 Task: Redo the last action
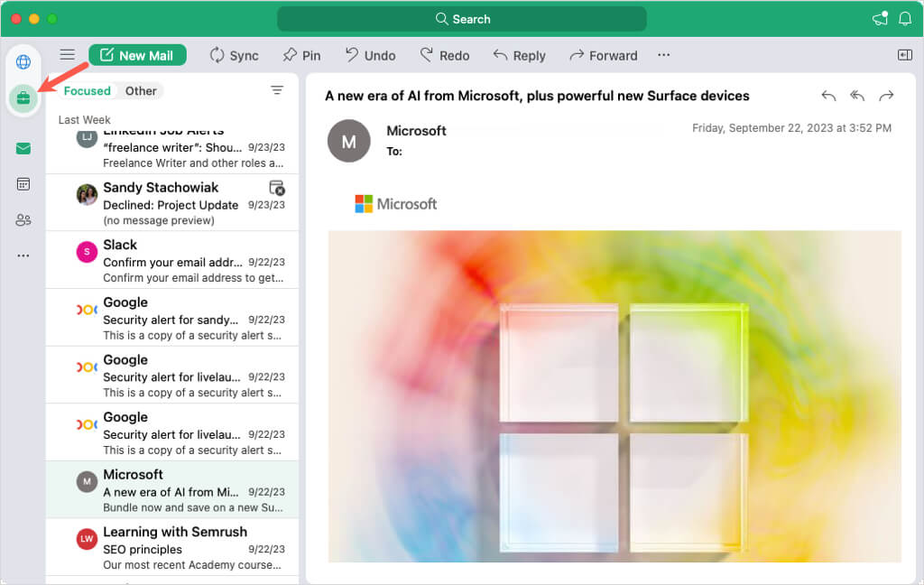[x=445, y=55]
